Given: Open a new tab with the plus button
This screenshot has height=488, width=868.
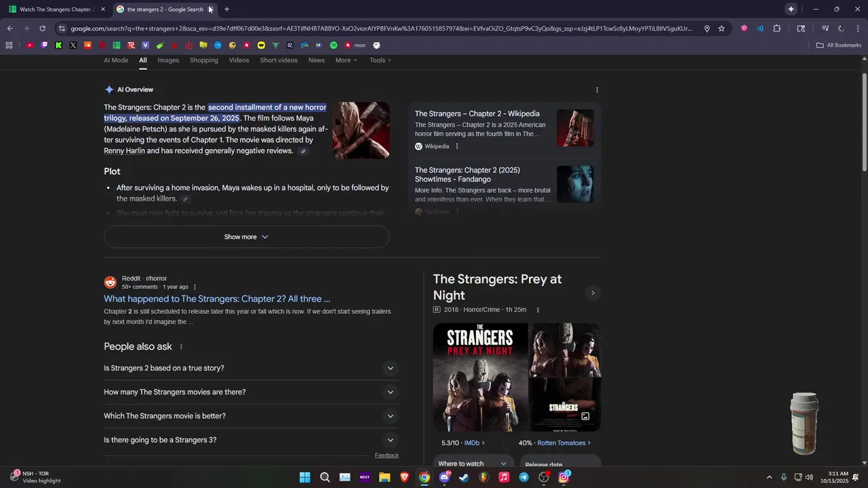Looking at the screenshot, I should 226,9.
